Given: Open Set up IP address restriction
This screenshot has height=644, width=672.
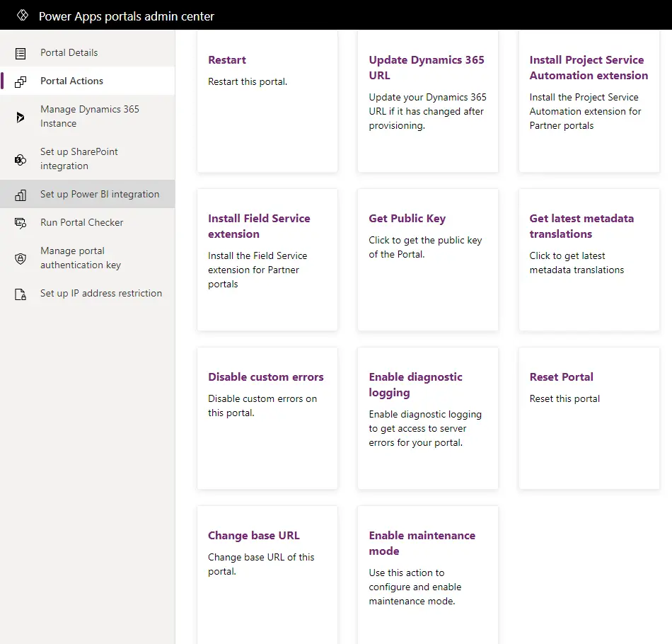Looking at the screenshot, I should tap(88, 293).
